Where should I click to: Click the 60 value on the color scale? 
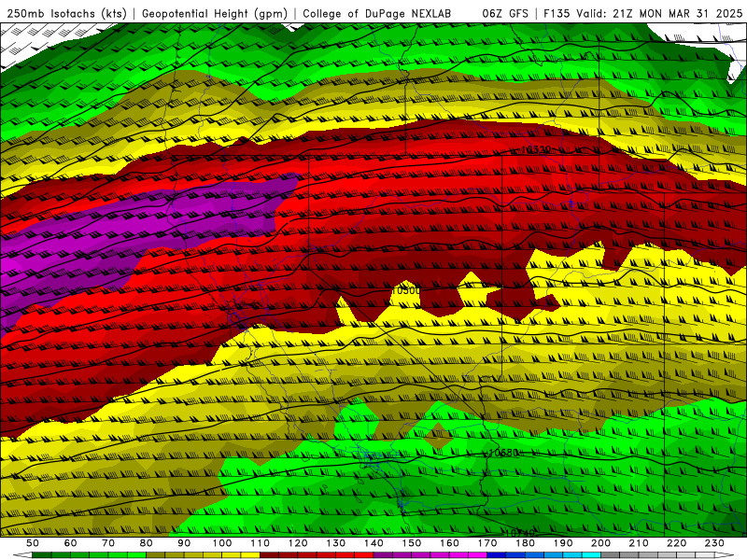(70, 543)
